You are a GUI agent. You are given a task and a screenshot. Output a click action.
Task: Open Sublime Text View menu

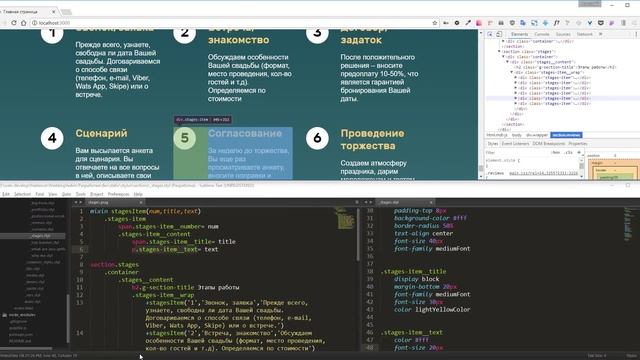click(x=53, y=194)
